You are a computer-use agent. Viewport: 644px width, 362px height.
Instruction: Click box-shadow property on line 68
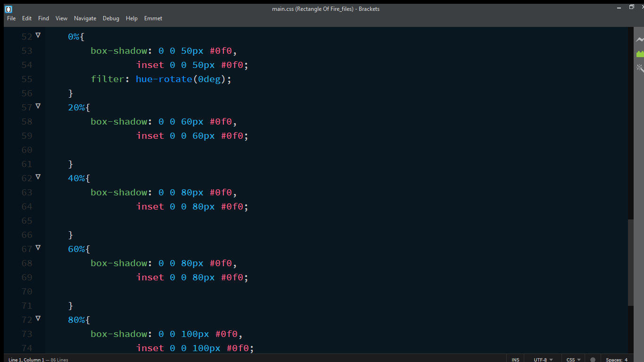click(x=119, y=263)
